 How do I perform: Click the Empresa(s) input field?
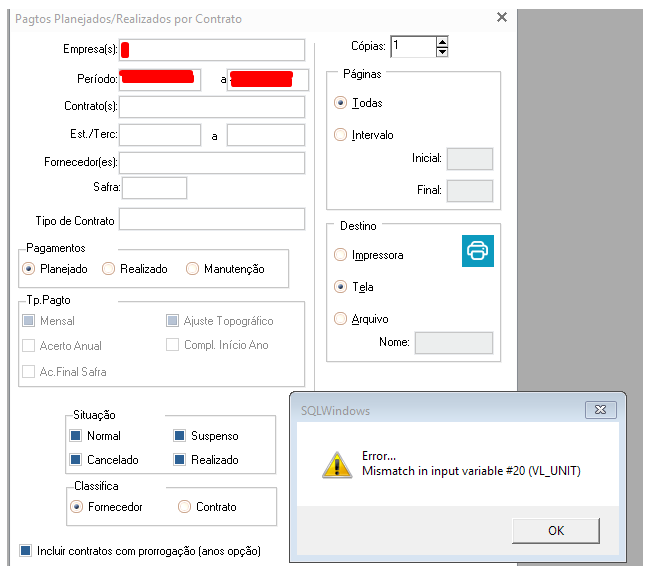click(212, 50)
